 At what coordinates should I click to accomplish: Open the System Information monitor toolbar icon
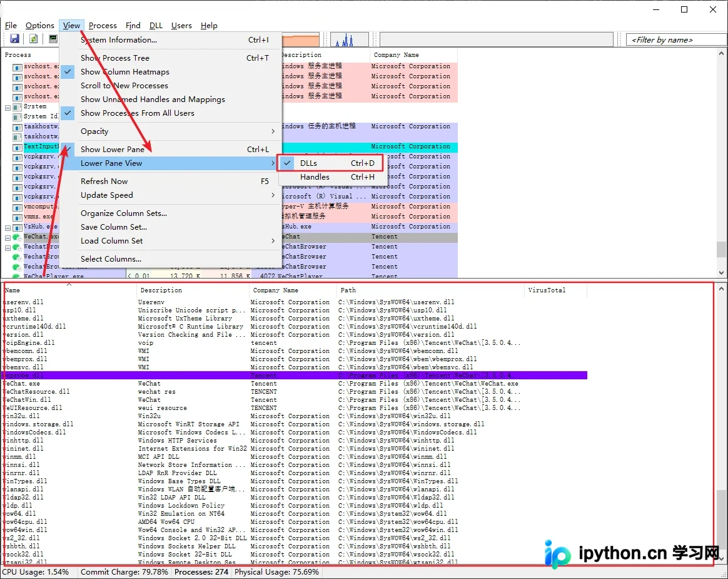(x=53, y=39)
